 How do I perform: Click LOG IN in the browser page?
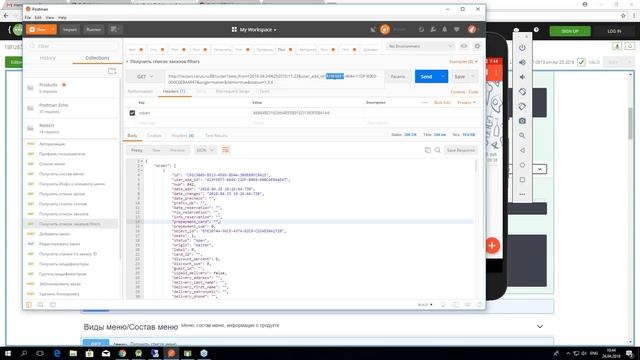(614, 31)
